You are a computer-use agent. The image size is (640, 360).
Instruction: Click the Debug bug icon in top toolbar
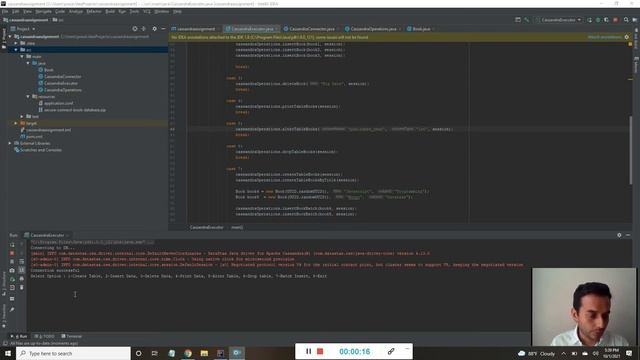point(598,20)
